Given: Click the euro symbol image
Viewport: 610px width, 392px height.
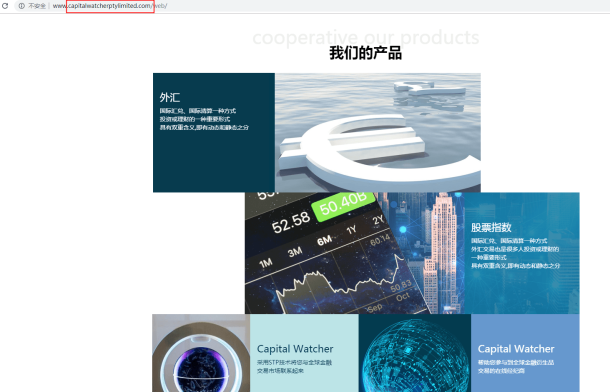Looking at the screenshot, I should coord(378,132).
